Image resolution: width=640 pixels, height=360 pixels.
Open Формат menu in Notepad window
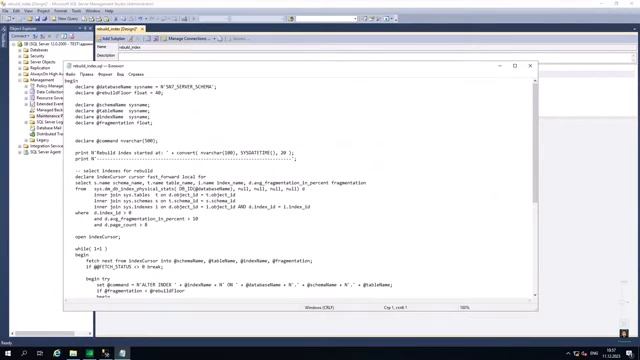[105, 75]
